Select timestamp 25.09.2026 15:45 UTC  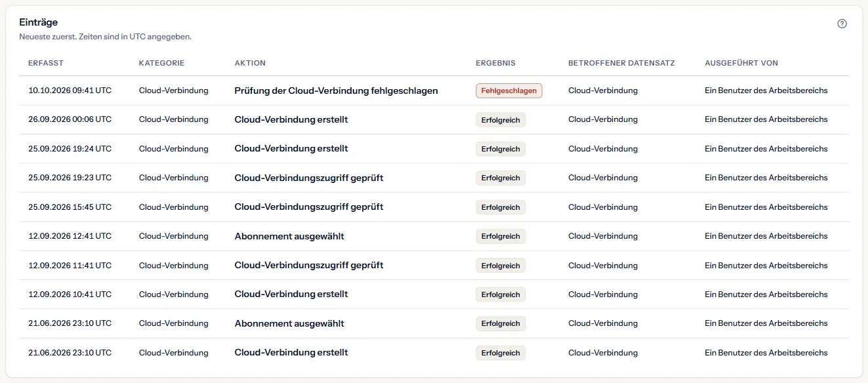click(70, 207)
